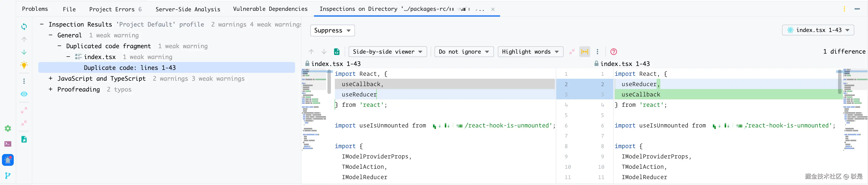Click the quick-fix lightbulb icon

pos(24,65)
